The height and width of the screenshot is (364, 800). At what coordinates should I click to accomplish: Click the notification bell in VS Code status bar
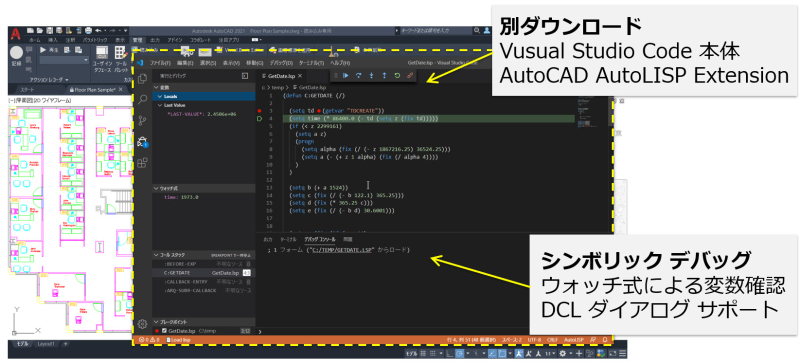pos(605,339)
